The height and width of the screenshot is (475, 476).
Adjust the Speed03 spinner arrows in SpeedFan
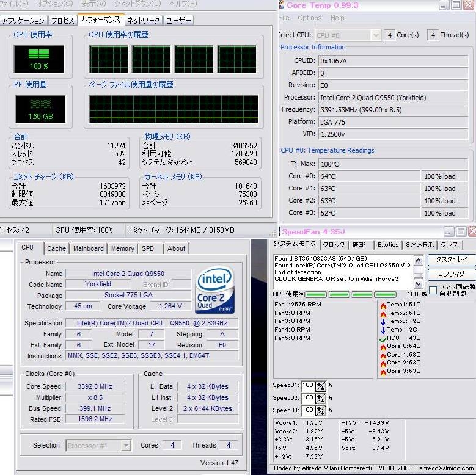[x=321, y=411]
